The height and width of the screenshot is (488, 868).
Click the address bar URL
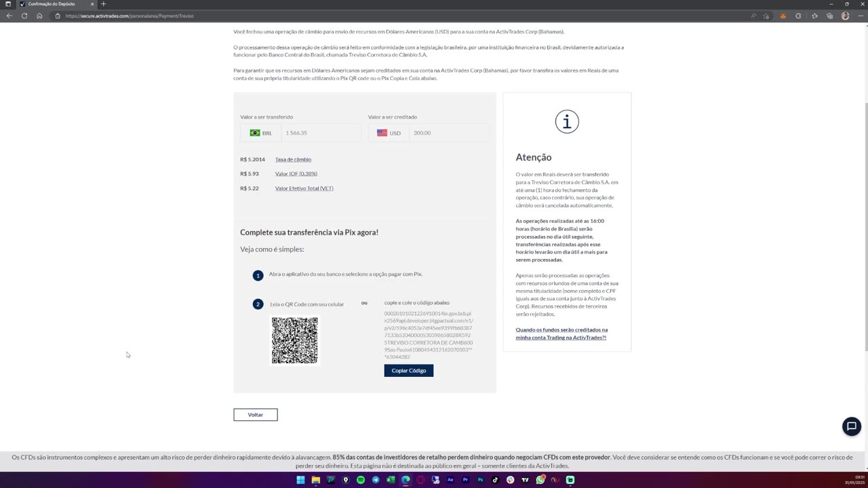pyautogui.click(x=129, y=16)
